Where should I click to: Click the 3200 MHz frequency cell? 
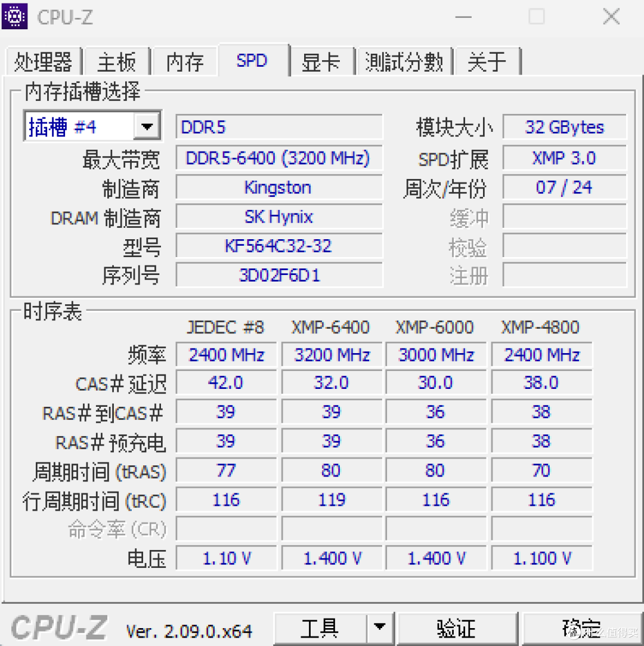click(x=332, y=355)
